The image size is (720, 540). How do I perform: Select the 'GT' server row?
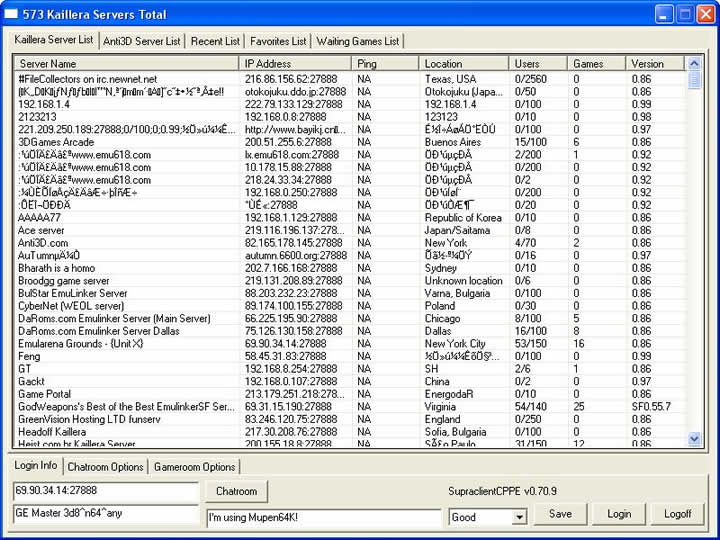coord(349,369)
